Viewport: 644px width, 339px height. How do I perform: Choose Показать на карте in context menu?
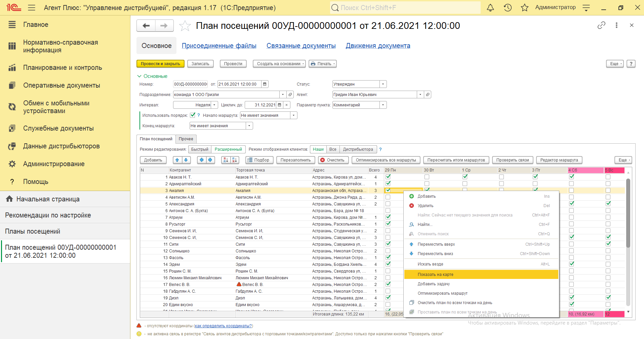481,275
